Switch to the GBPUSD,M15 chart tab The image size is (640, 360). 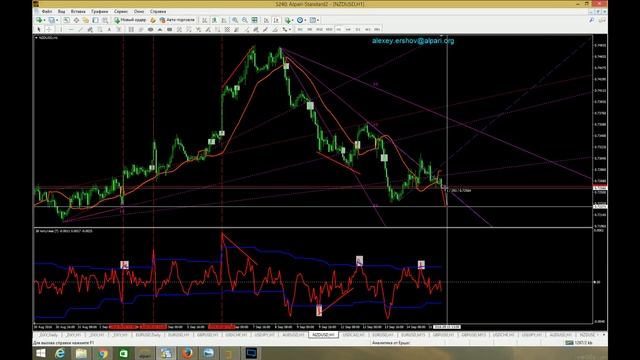pyautogui.click(x=473, y=335)
